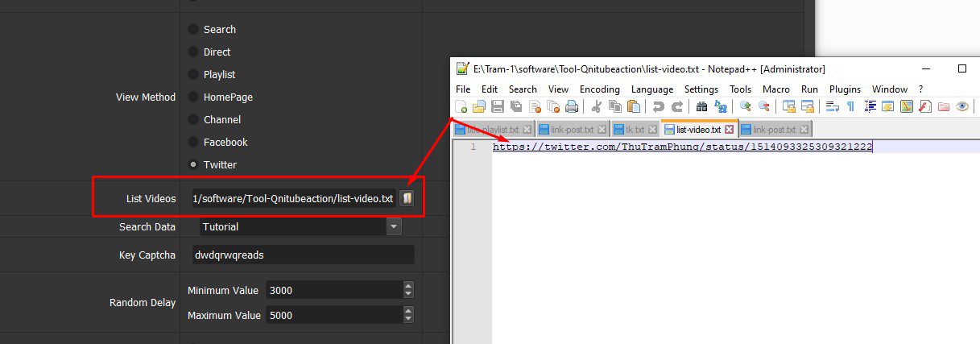
Task: Open the Macro menu
Action: (776, 89)
